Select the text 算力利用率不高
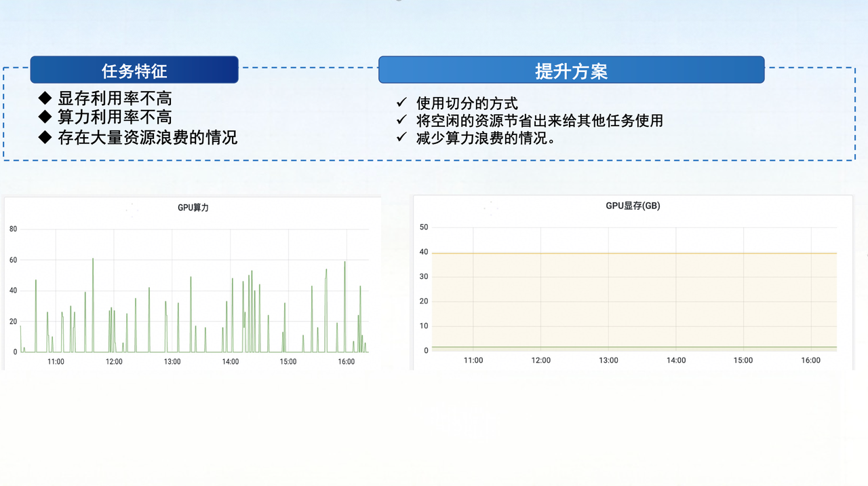Image resolution: width=868 pixels, height=486 pixels. tap(115, 117)
